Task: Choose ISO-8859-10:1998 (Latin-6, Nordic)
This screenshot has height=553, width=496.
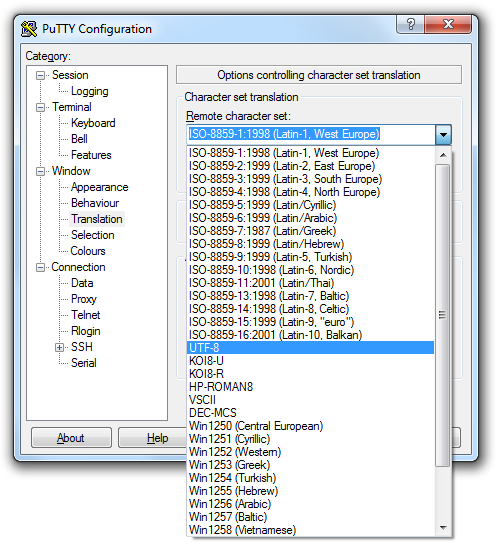Action: click(x=310, y=270)
